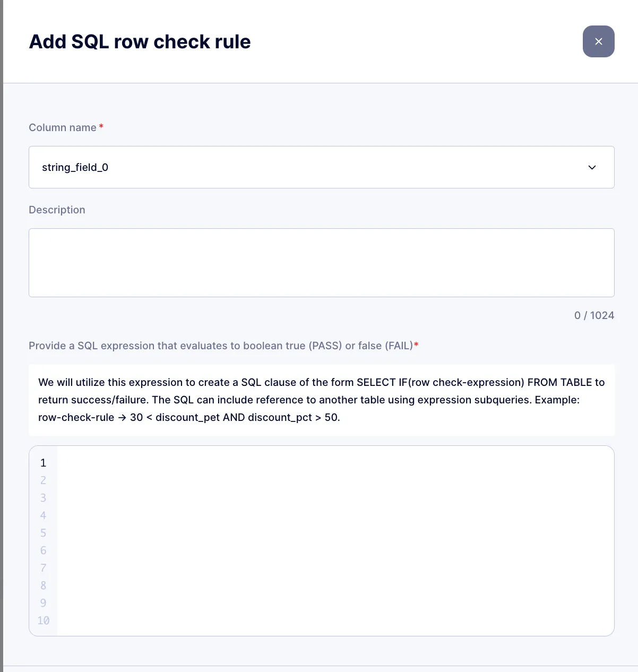Click the 0 / 1024 character counter
Screen dimensions: 638x672
click(x=594, y=315)
